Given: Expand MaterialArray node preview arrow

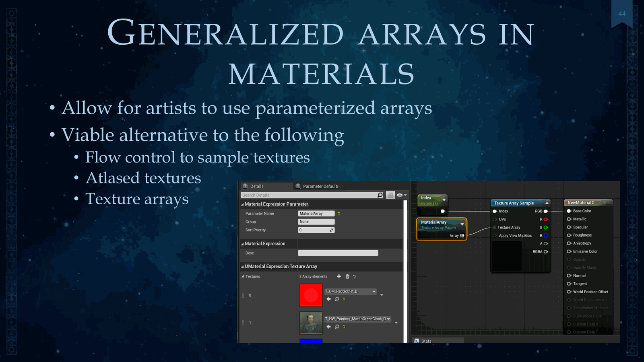Looking at the screenshot, I should 462,224.
